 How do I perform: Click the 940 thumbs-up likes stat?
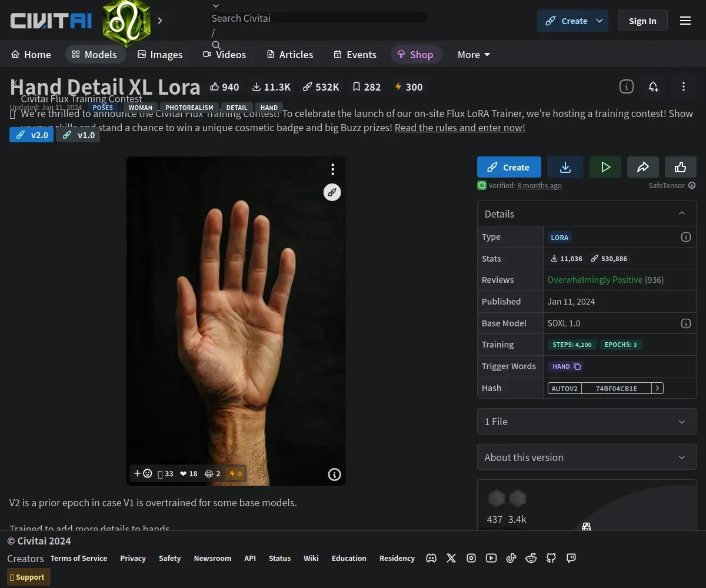pyautogui.click(x=225, y=87)
